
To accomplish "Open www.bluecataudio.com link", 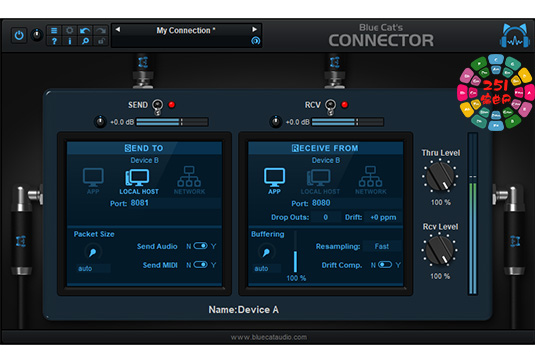I will [269, 337].
